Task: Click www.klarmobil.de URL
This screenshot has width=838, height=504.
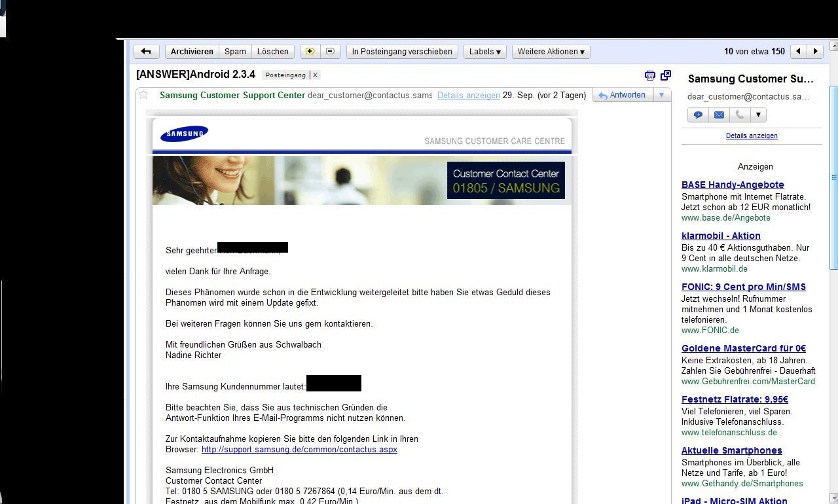Action: (x=714, y=268)
